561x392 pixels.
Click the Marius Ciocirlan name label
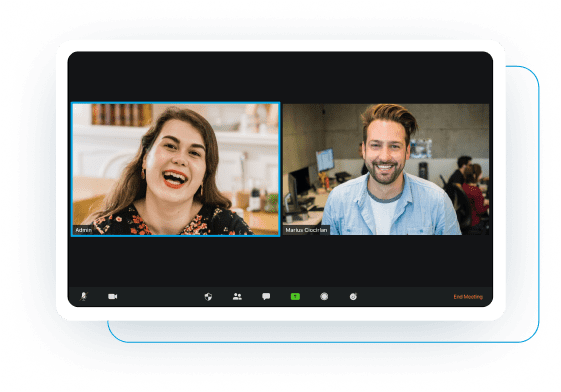(306, 230)
